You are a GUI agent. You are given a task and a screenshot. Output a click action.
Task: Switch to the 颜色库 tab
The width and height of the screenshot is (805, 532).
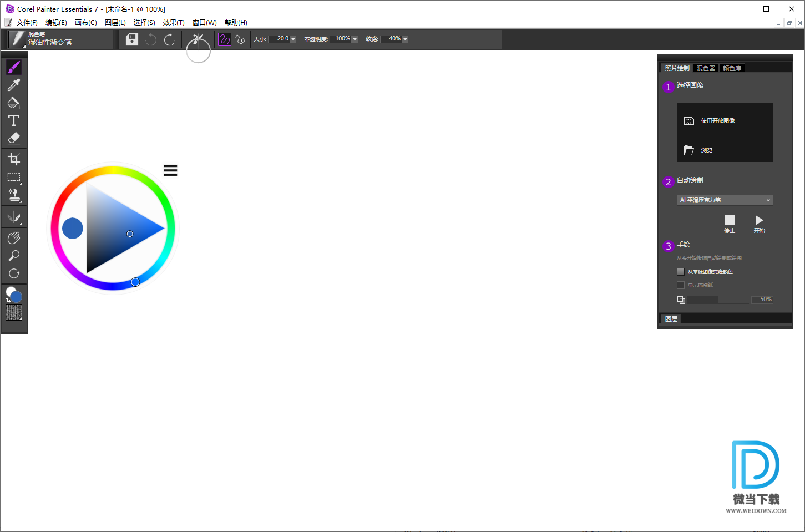[732, 68]
